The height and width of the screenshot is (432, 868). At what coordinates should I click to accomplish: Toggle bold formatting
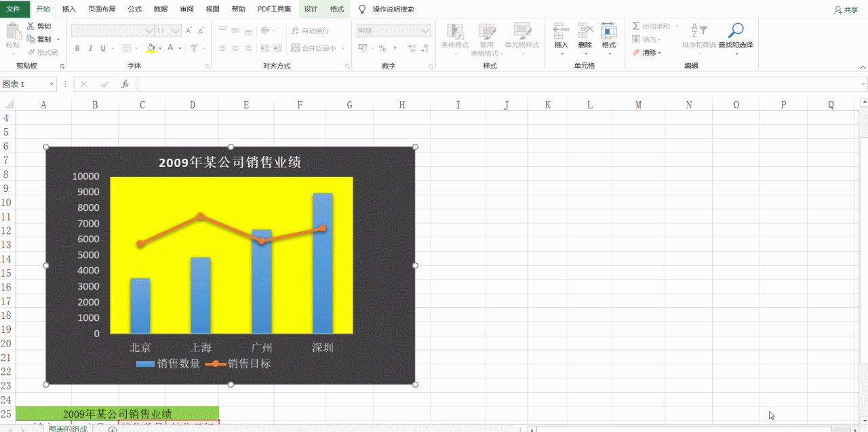[x=77, y=48]
